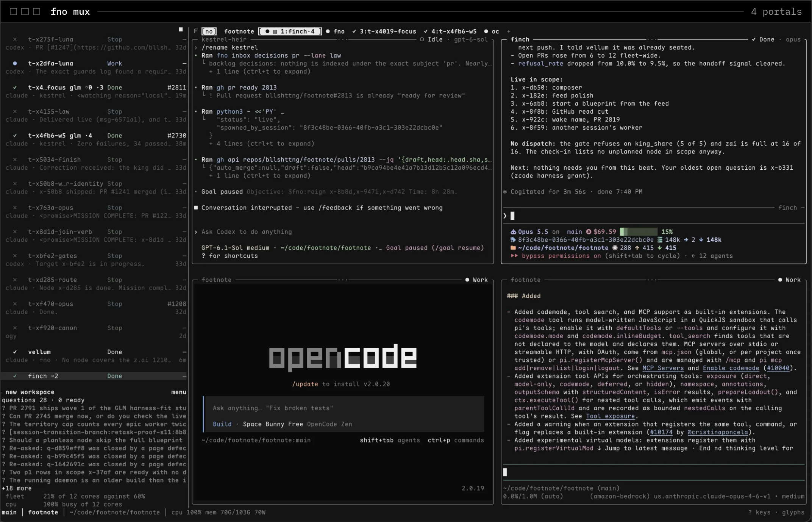Click the coin icon before $69.59
The height and width of the screenshot is (522, 812).
(589, 232)
